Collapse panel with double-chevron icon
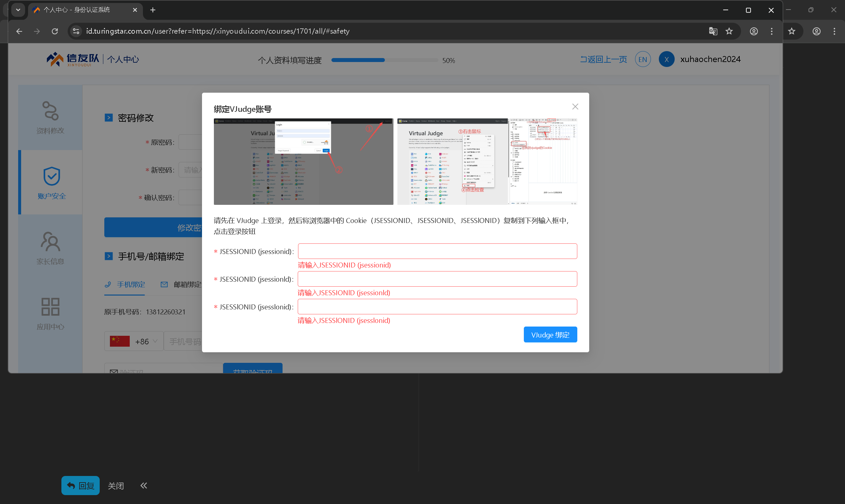845x504 pixels. click(144, 485)
